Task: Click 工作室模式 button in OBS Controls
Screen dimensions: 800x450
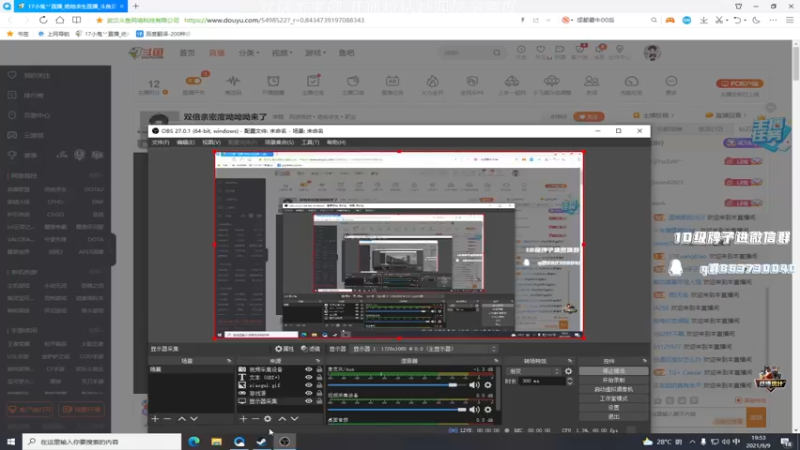Action: [613, 398]
